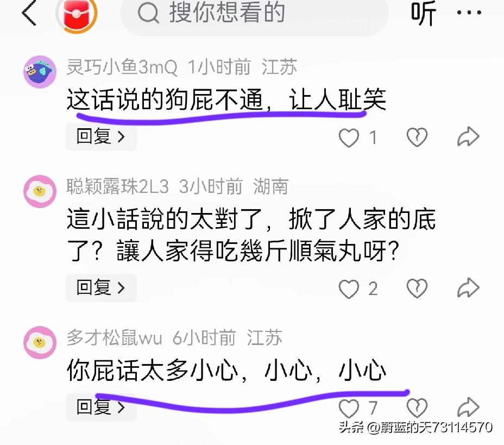Image resolution: width=504 pixels, height=445 pixels.
Task: Open the three-dot more options menu
Action: (x=469, y=12)
